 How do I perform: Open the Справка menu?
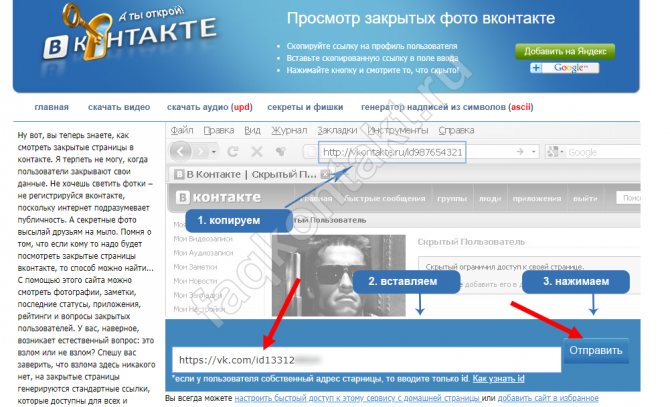pyautogui.click(x=456, y=130)
